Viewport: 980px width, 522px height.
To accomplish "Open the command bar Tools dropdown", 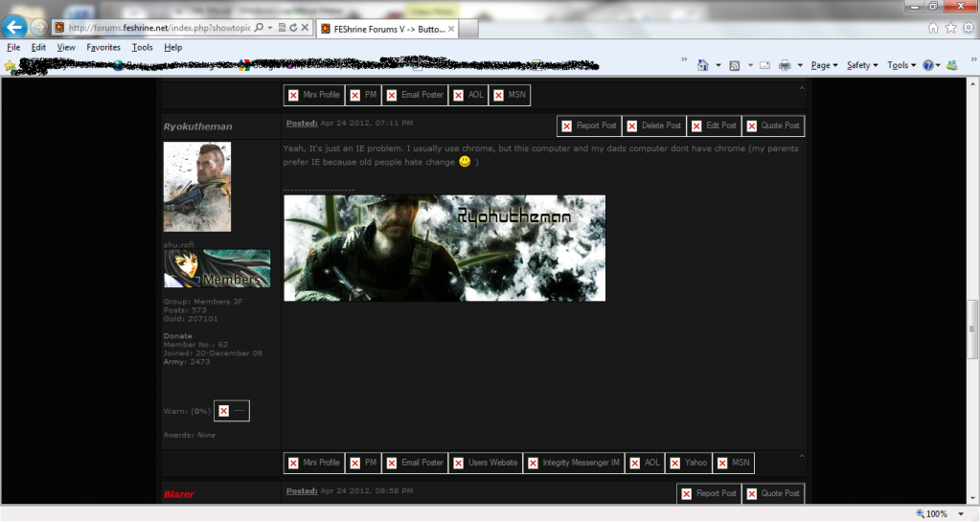I will click(901, 65).
